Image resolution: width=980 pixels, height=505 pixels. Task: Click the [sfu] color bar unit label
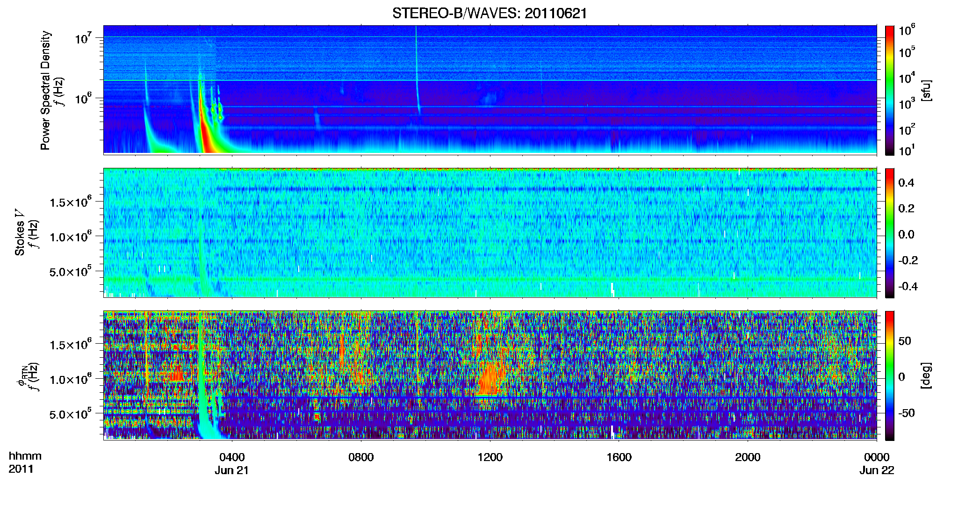click(926, 90)
